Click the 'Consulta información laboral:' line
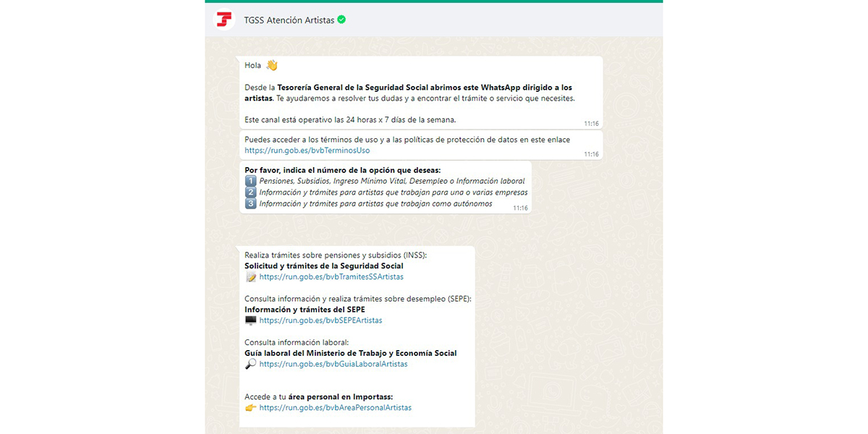Screen dimensions: 868x434 [297, 343]
